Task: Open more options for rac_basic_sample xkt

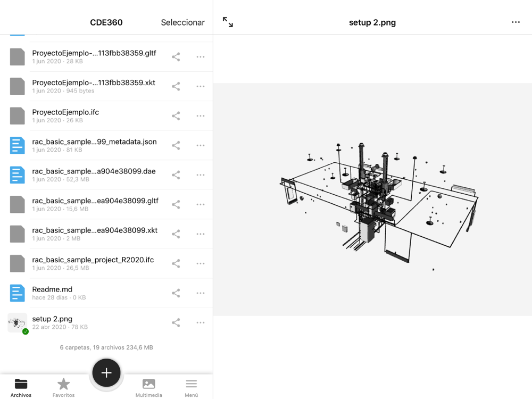Action: pyautogui.click(x=201, y=234)
